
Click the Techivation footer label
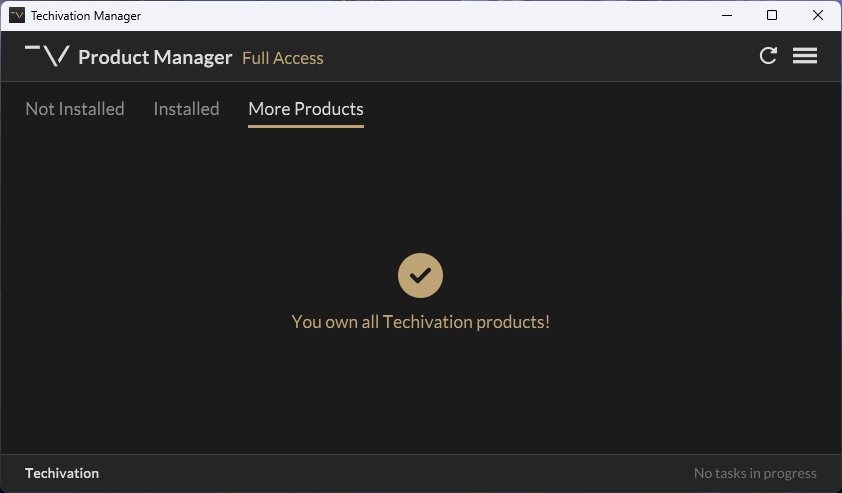point(62,473)
